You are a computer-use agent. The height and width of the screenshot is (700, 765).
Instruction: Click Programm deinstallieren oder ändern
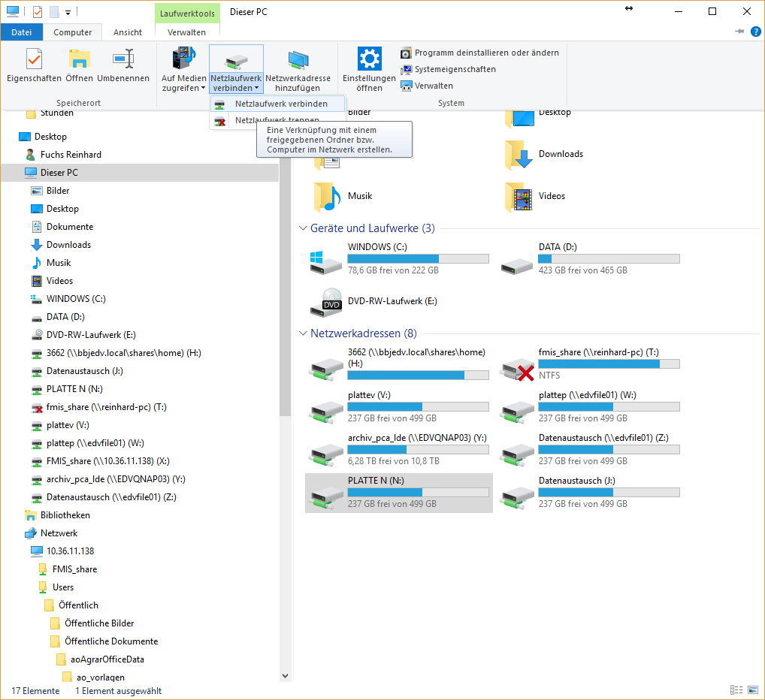(x=486, y=53)
